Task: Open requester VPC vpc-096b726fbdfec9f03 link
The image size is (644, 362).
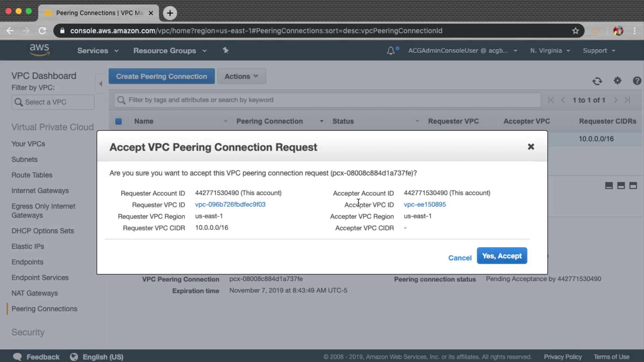Action: point(230,204)
